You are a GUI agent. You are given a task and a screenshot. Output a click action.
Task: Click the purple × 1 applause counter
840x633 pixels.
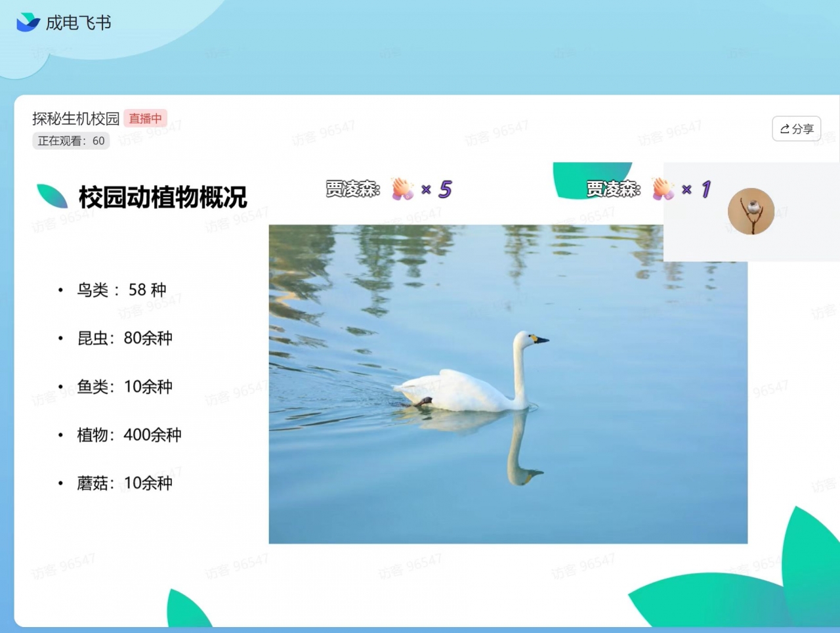(697, 189)
